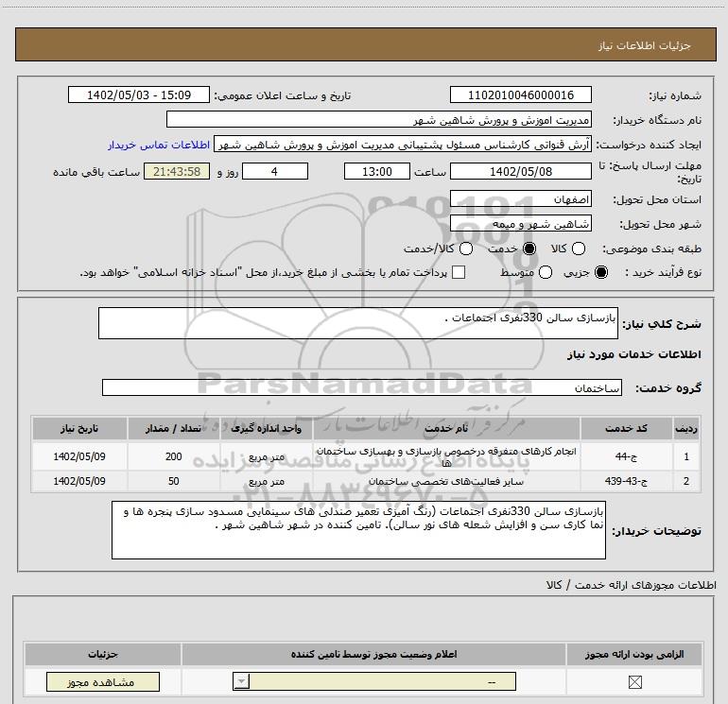Click the request creator field آرش قنواتی
Screen dimensions: 728x704
[403, 145]
